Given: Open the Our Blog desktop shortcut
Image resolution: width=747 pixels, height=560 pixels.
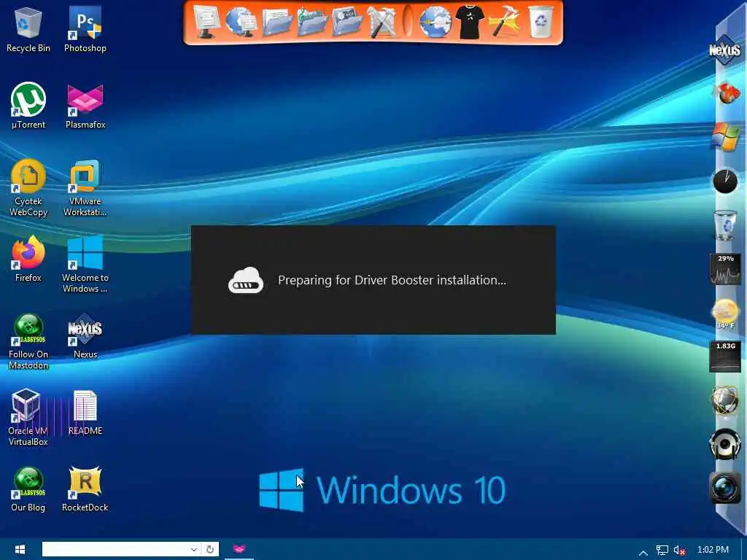Looking at the screenshot, I should 28,489.
